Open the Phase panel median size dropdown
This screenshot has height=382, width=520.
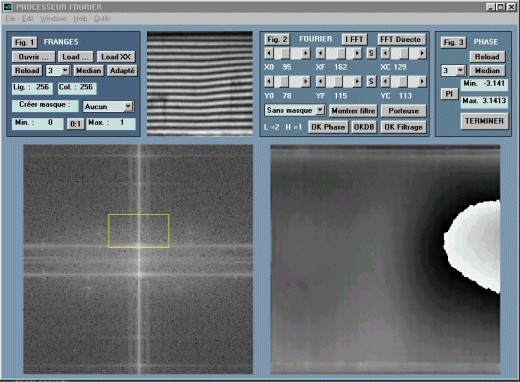pyautogui.click(x=453, y=71)
